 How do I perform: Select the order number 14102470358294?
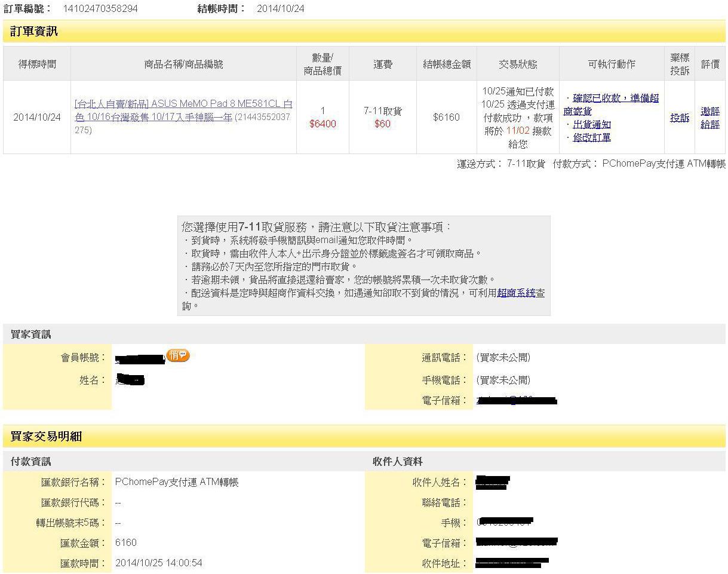[100, 9]
